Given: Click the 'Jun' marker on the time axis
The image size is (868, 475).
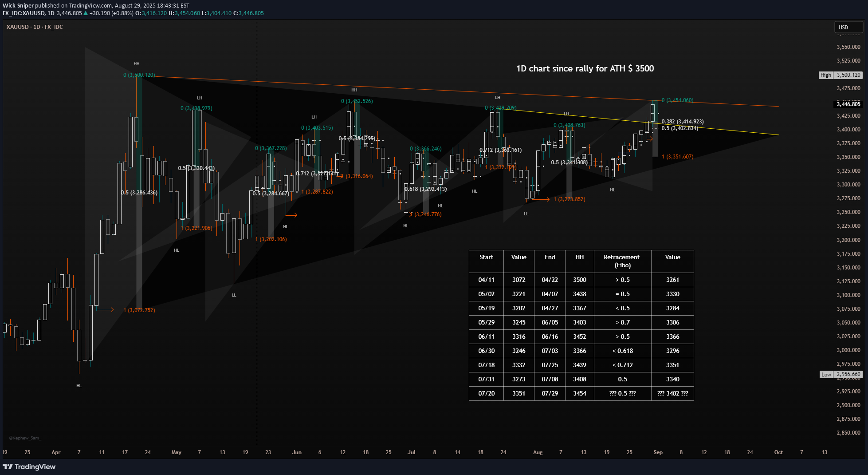Looking at the screenshot, I should [x=297, y=452].
